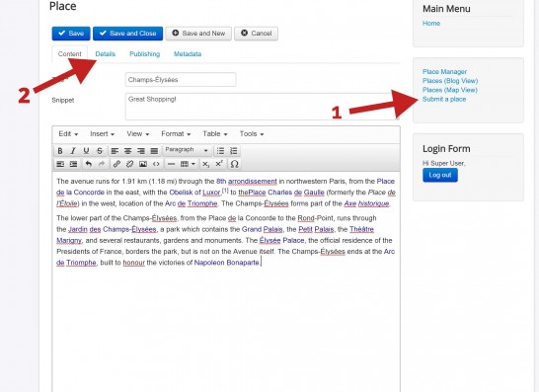Click the Save and New button
This screenshot has width=539, height=392.
(198, 34)
